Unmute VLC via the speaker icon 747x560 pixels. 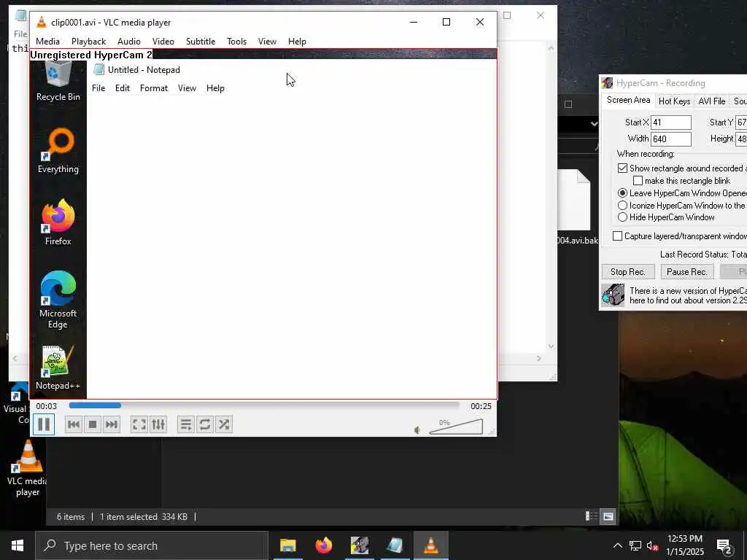pyautogui.click(x=417, y=430)
